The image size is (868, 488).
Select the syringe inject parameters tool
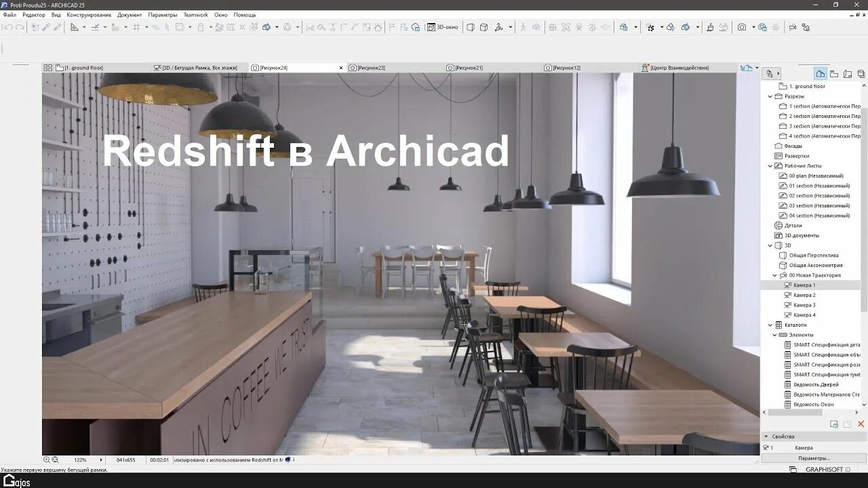57,27
